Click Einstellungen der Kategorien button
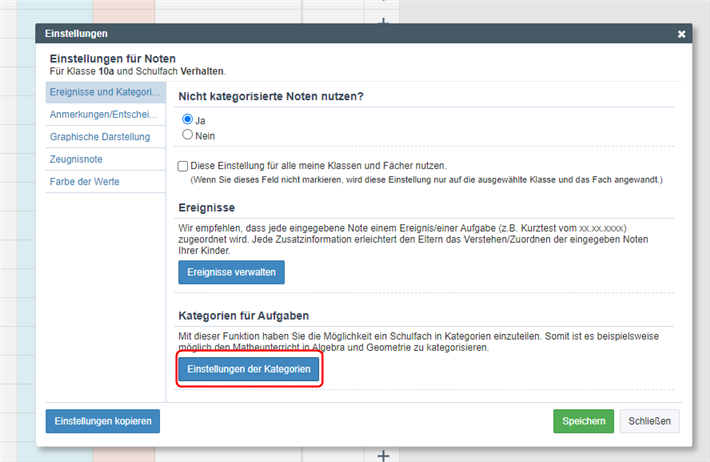 [249, 369]
